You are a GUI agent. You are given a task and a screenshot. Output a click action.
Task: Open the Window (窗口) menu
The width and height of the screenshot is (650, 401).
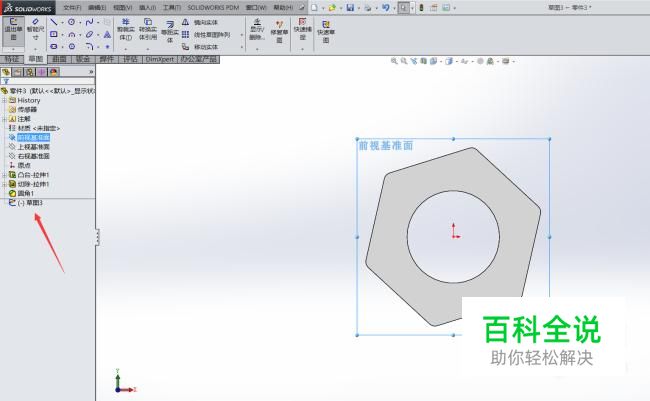[x=256, y=7]
